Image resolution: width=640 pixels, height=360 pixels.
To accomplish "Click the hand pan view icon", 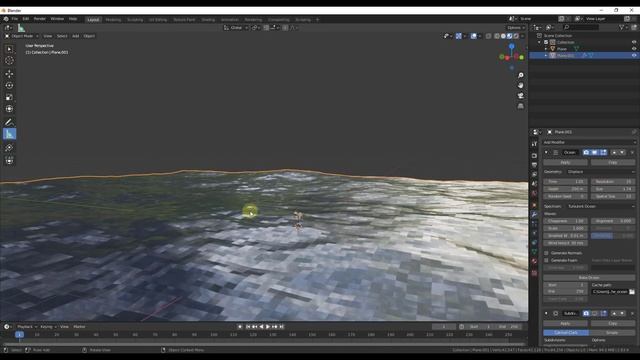I will (520, 86).
